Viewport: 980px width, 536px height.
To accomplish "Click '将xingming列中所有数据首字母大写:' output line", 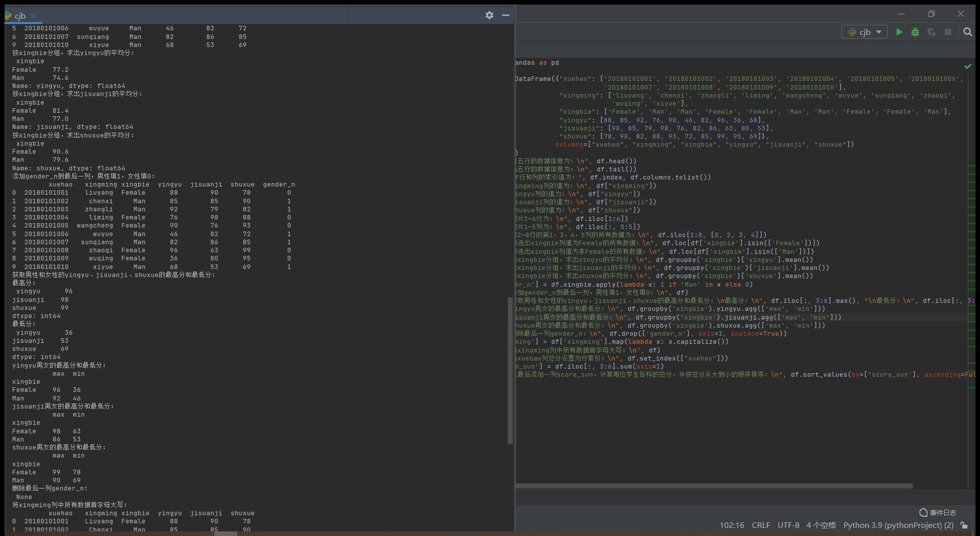I will click(70, 505).
